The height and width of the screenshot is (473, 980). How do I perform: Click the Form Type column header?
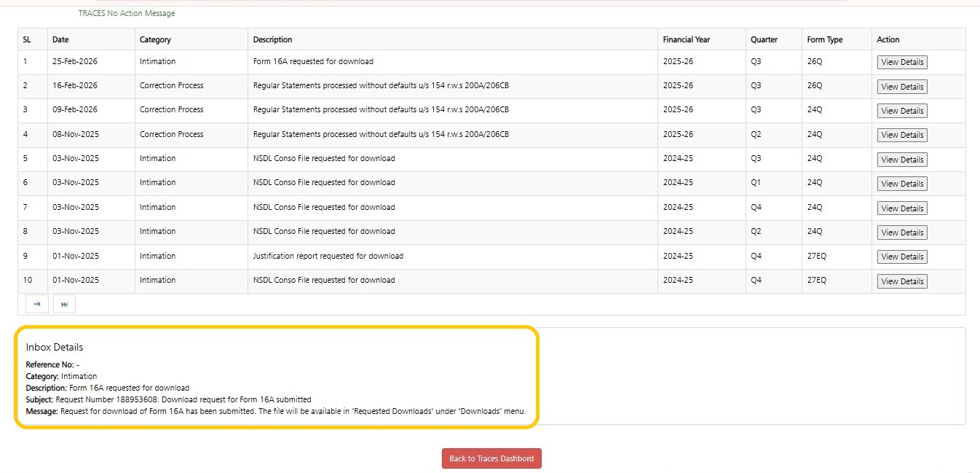click(824, 39)
